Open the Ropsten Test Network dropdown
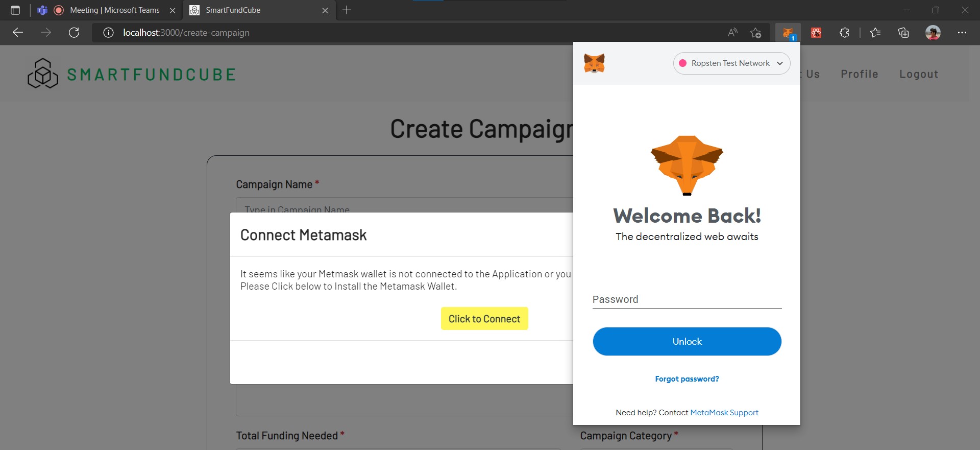The image size is (980, 450). tap(731, 63)
